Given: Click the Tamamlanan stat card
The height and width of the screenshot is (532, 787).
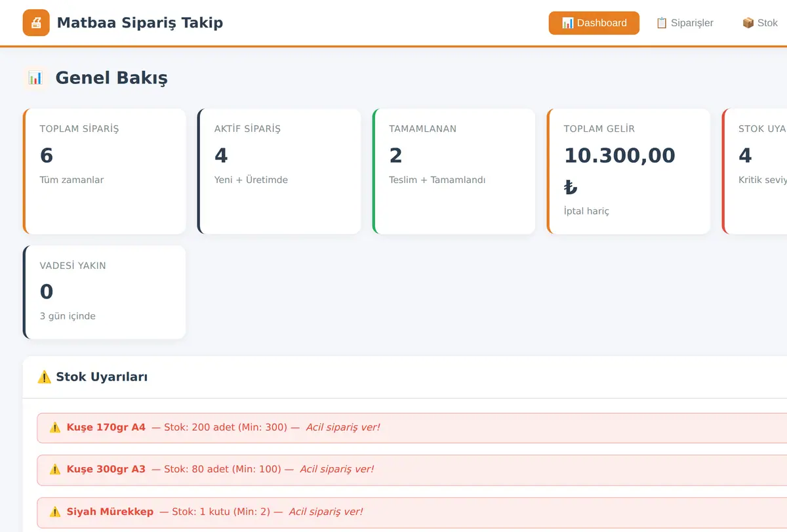Looking at the screenshot, I should 454,171.
